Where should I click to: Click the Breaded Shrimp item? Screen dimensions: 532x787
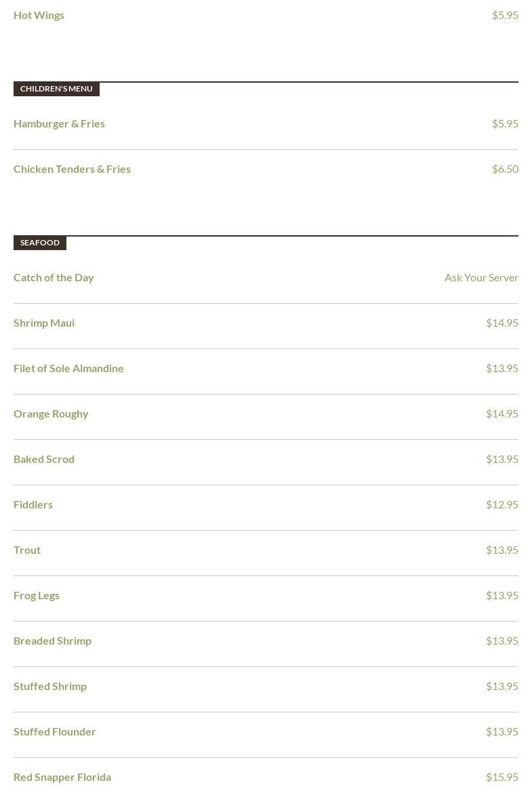[52, 641]
